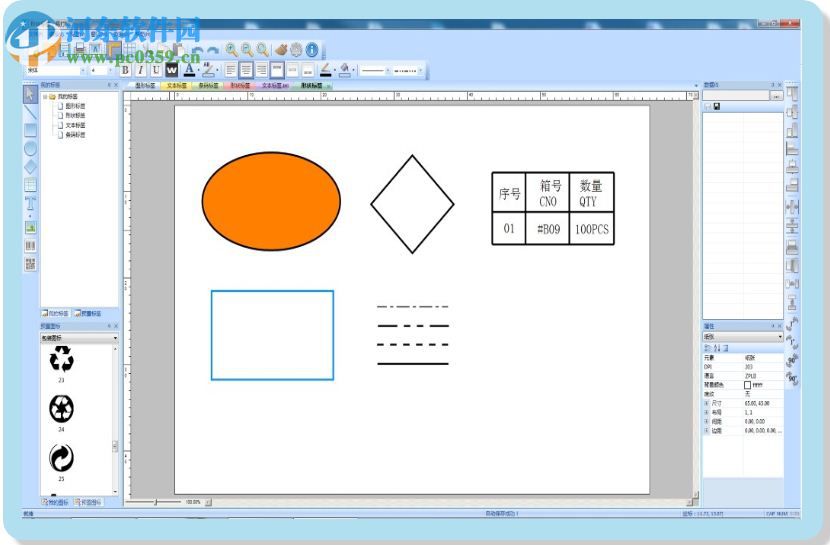Click the highlighter pen icon beside font color
The image size is (830, 545).
pyautogui.click(x=209, y=69)
